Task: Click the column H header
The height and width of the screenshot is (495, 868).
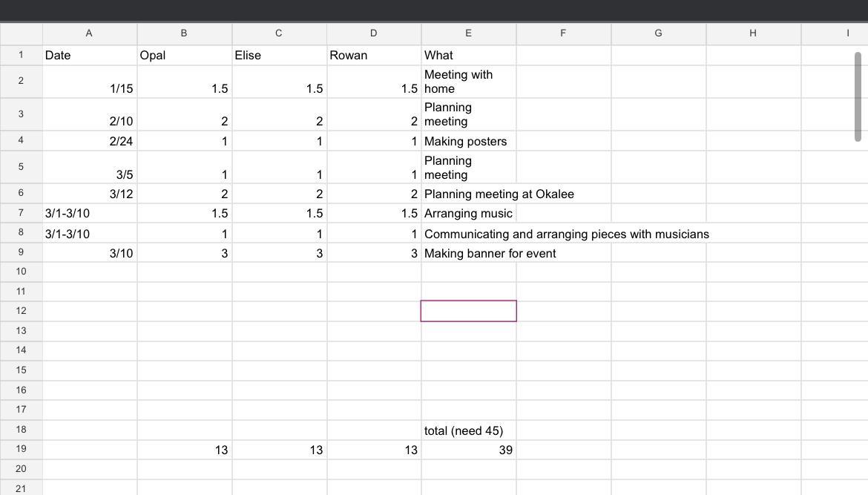Action: 753,33
